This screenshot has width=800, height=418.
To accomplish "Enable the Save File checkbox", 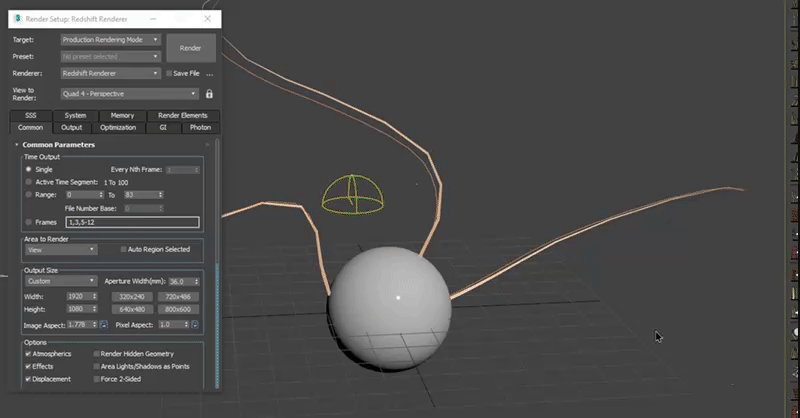I will click(170, 73).
